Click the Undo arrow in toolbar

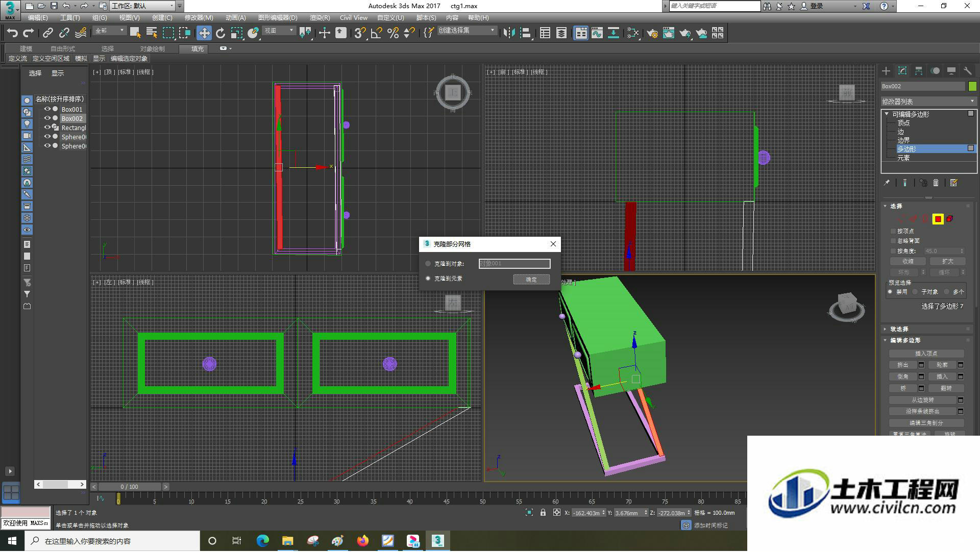[12, 33]
